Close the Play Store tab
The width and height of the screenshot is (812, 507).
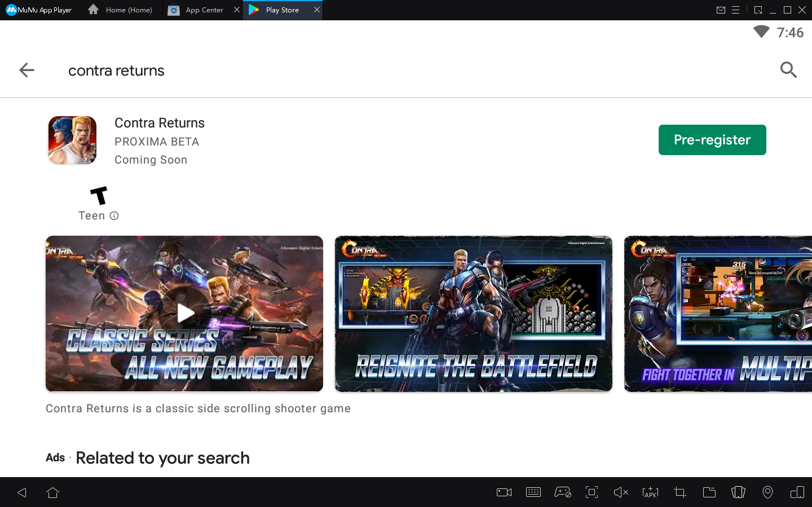[x=317, y=10]
